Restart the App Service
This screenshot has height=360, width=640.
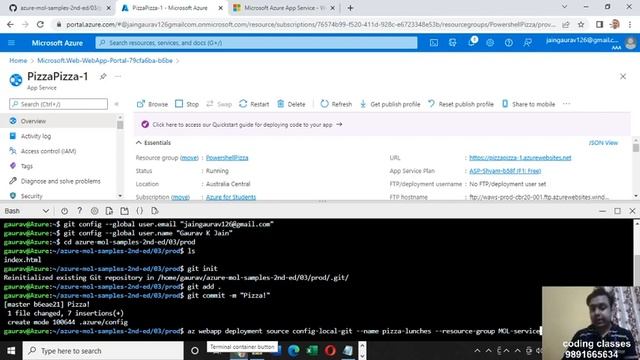[x=254, y=104]
